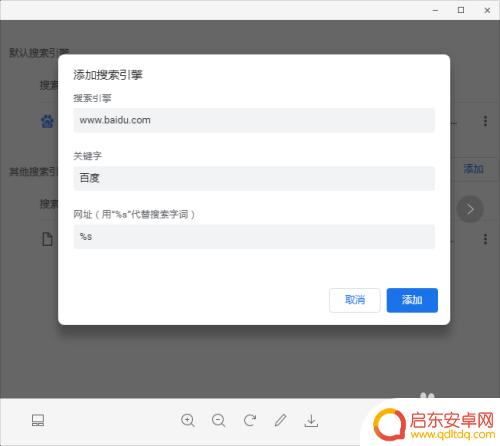Click the zoom in magnifier icon
The height and width of the screenshot is (446, 500).
click(x=188, y=421)
